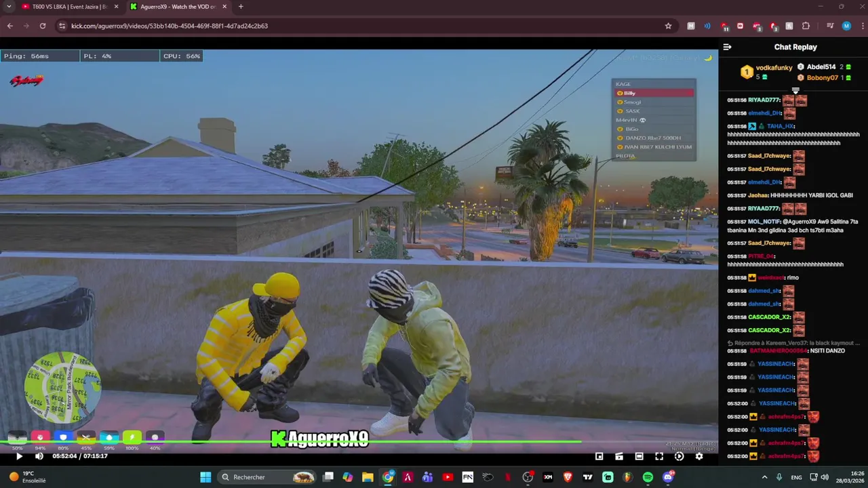Open volume and network quick settings

pos(819,477)
